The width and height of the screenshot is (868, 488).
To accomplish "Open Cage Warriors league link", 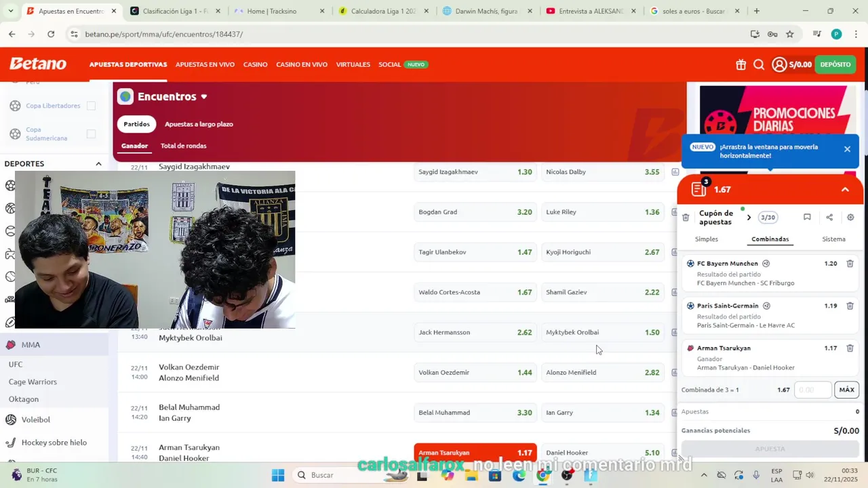I will (33, 382).
